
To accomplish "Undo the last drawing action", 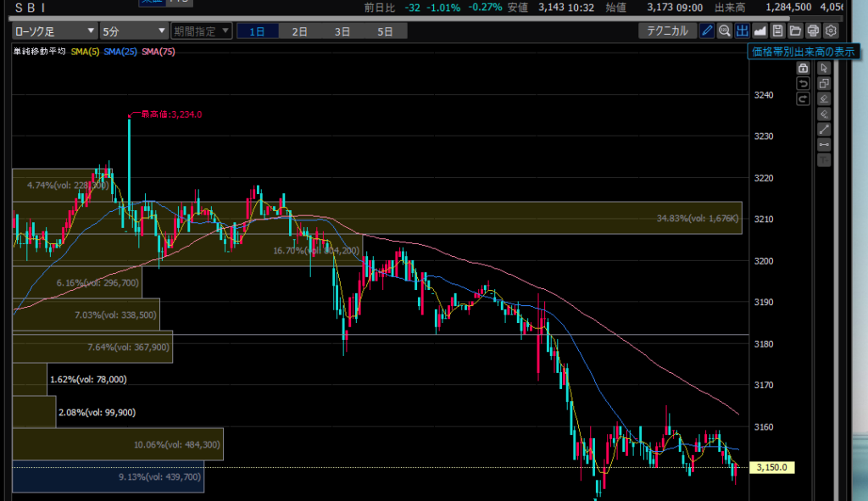I will [803, 83].
